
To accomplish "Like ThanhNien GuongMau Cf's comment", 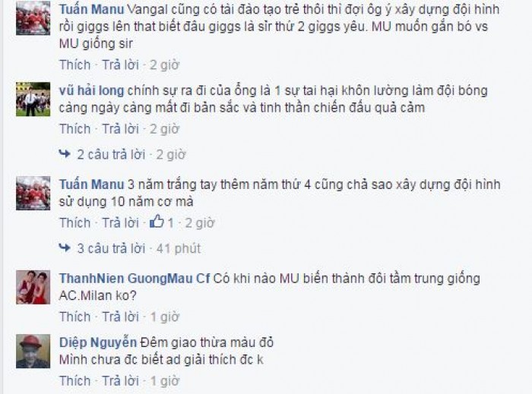I will click(75, 317).
